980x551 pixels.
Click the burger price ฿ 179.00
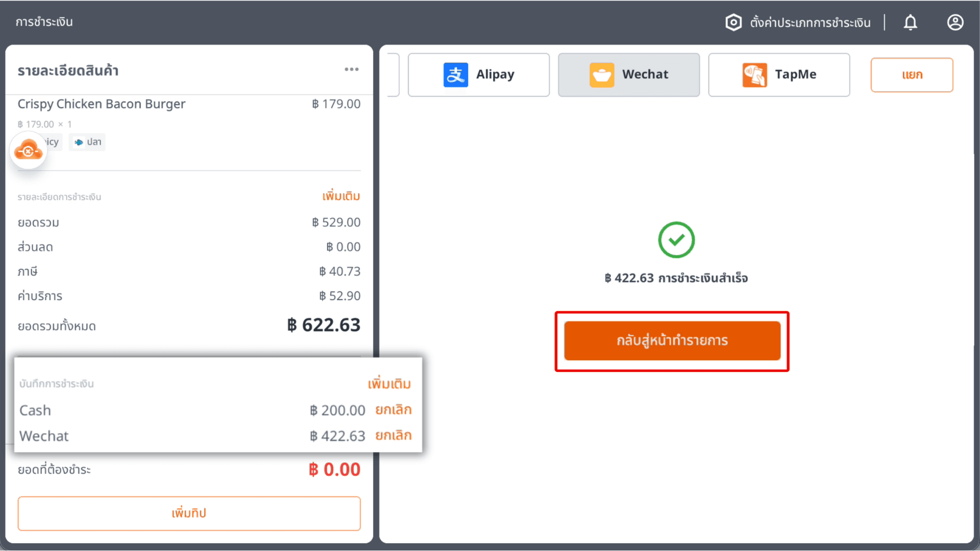click(x=336, y=104)
